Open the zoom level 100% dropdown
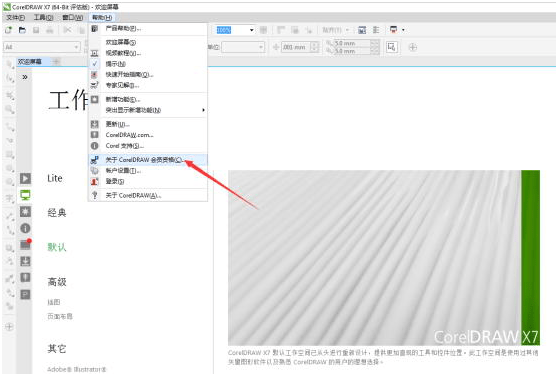Screen dimensions: 558x376 [x=252, y=30]
